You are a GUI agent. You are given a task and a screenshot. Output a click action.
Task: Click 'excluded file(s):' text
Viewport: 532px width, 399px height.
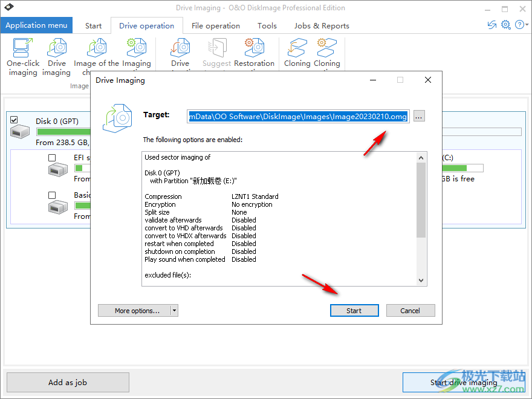[x=167, y=275]
